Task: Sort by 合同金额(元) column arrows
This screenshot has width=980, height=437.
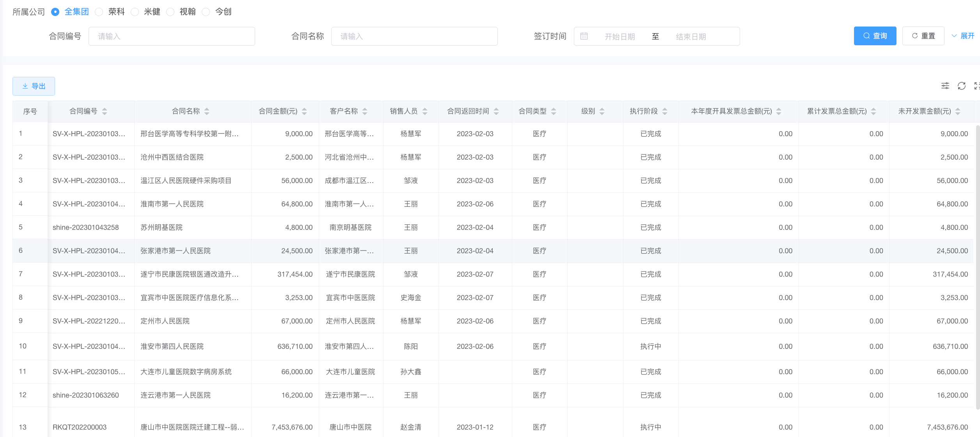Action: click(x=304, y=112)
